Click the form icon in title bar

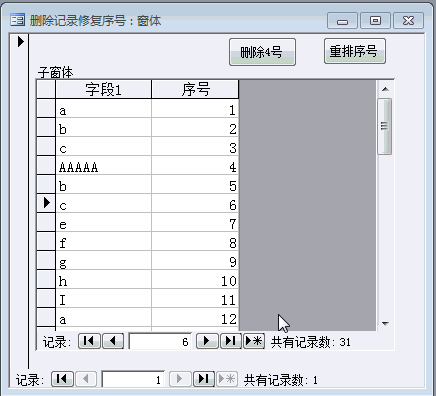17,20
